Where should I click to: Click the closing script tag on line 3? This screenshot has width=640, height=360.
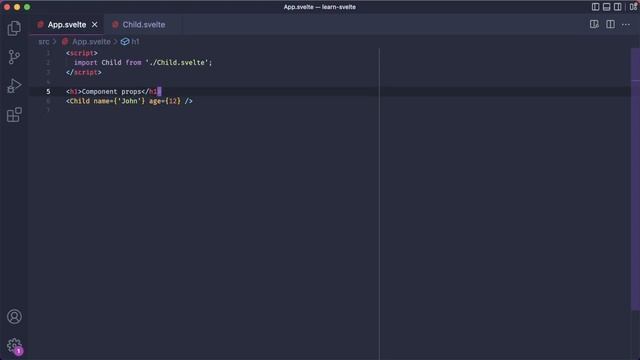(x=84, y=72)
